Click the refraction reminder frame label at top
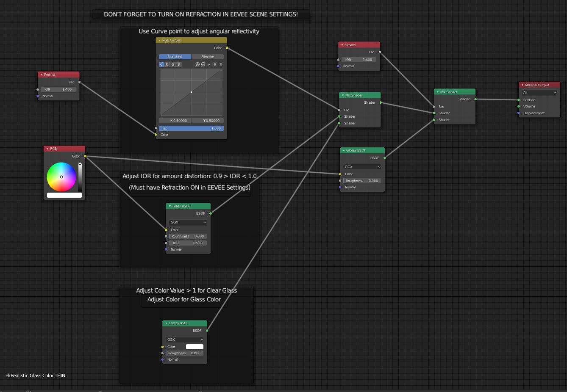The width and height of the screenshot is (567, 392). [x=201, y=14]
